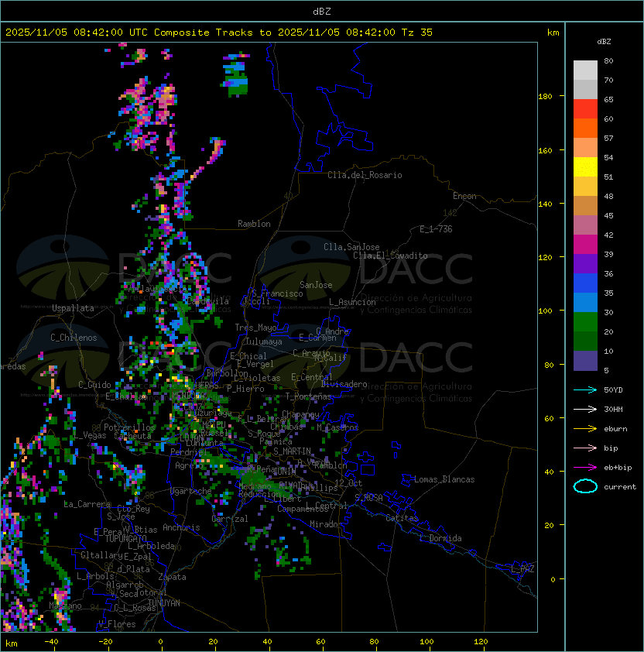Click the cyan 'current' ellipse legend icon
Viewport: 644px width, 652px height.
pos(585,486)
